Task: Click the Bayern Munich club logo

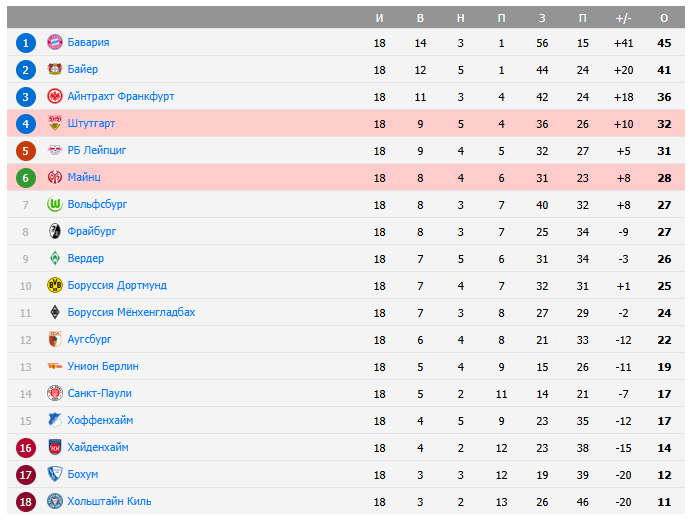Action: 55,43
